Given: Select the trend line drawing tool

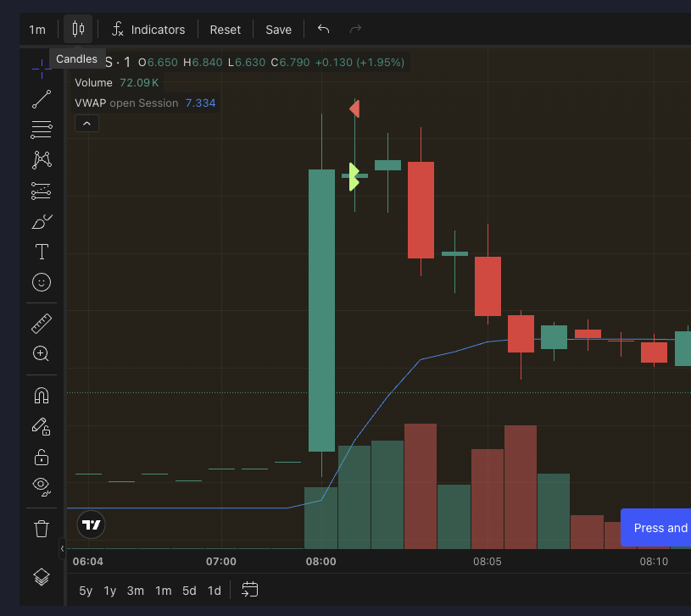Looking at the screenshot, I should pyautogui.click(x=41, y=100).
